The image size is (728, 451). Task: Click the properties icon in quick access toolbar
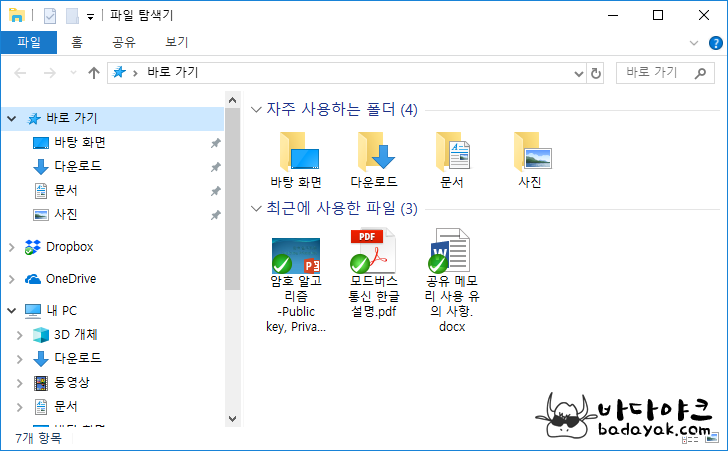(50, 16)
